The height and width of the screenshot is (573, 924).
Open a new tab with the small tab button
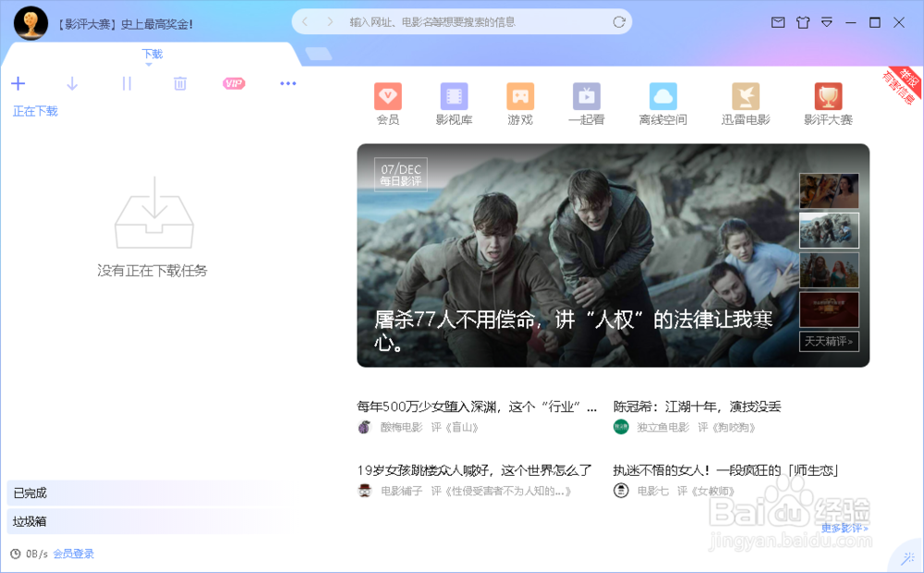coord(319,54)
